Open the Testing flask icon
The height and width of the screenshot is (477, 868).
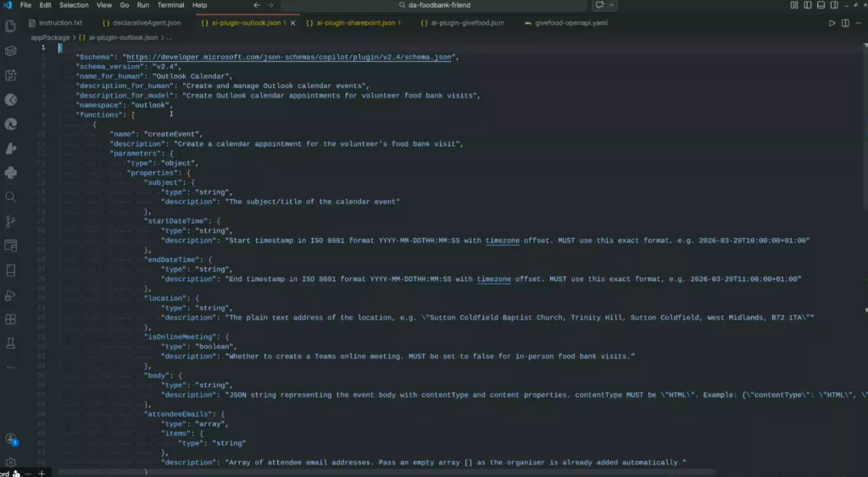click(11, 344)
